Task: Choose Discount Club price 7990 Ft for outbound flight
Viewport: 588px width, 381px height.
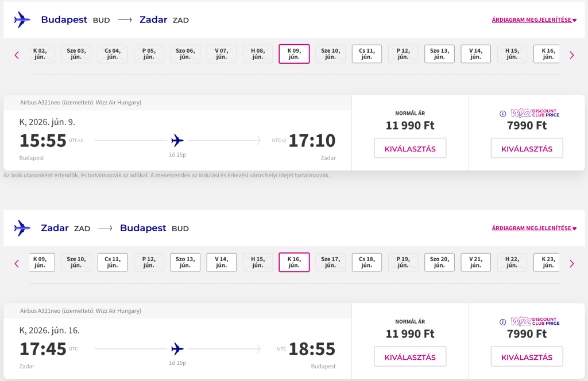Action: click(527, 149)
